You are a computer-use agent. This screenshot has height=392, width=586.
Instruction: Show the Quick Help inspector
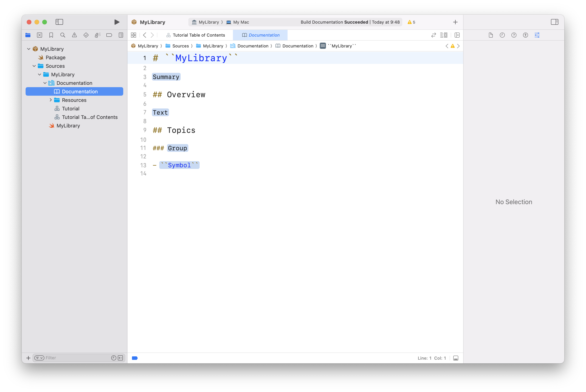pos(514,35)
